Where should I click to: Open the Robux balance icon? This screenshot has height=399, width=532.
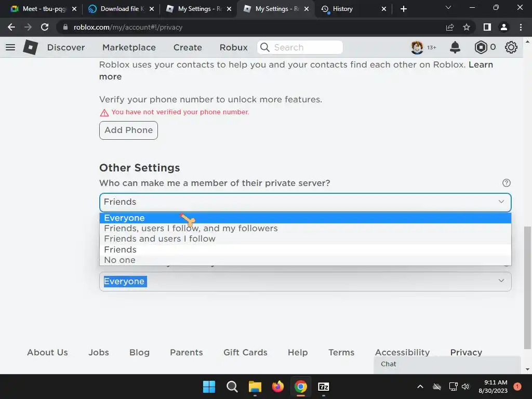pyautogui.click(x=481, y=47)
